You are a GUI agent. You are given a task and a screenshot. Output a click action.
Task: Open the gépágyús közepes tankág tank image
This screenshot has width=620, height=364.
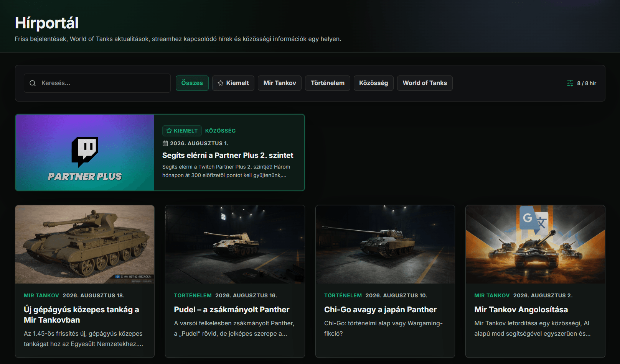pyautogui.click(x=85, y=244)
